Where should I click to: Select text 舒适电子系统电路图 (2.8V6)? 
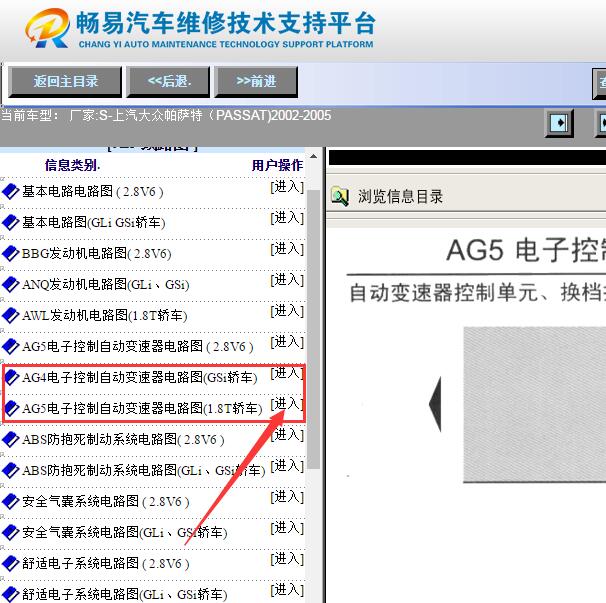pyautogui.click(x=106, y=563)
